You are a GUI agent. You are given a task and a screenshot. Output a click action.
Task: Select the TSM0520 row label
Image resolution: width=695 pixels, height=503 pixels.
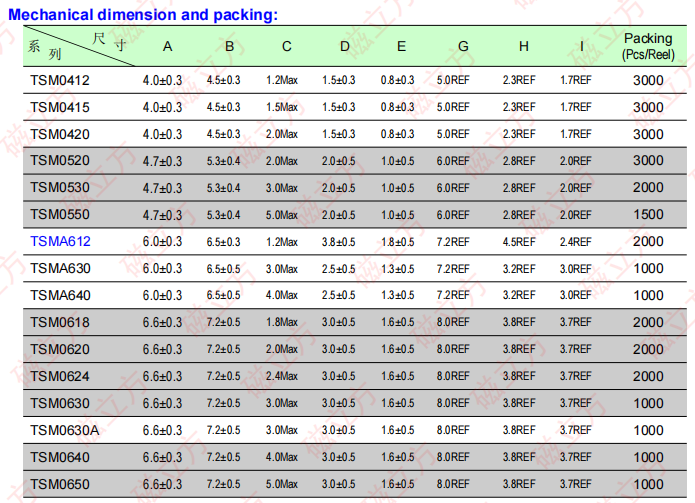pyautogui.click(x=59, y=160)
